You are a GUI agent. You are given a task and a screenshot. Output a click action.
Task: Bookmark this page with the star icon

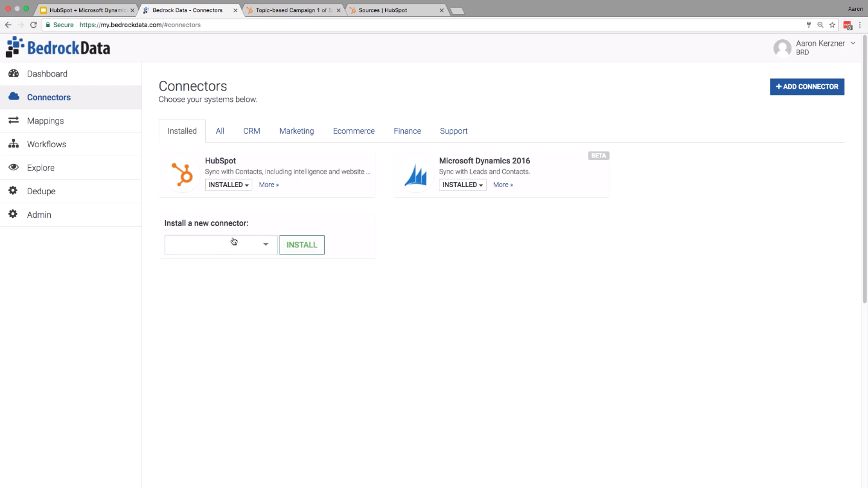pos(832,25)
